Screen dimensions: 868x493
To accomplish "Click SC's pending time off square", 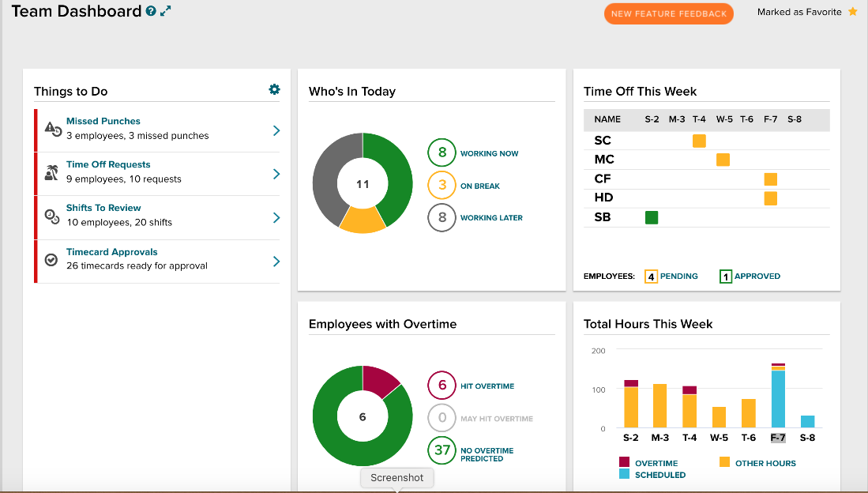I will tap(699, 141).
